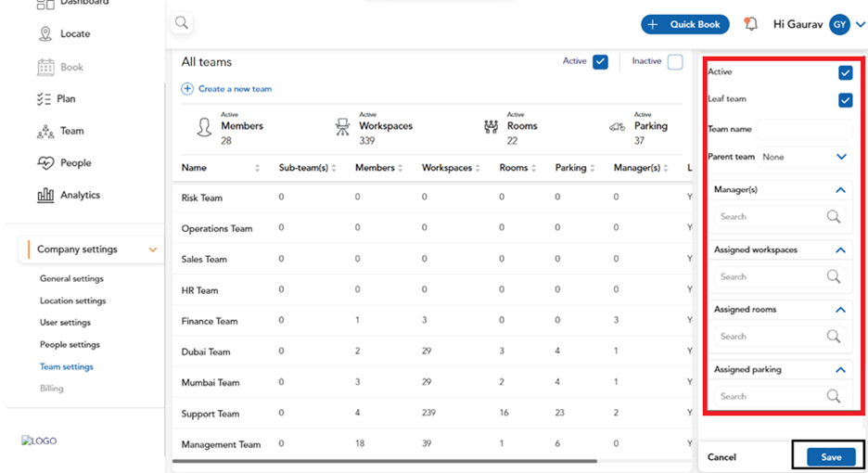
Task: Open the user menu chevron beside avatar
Action: 860,24
